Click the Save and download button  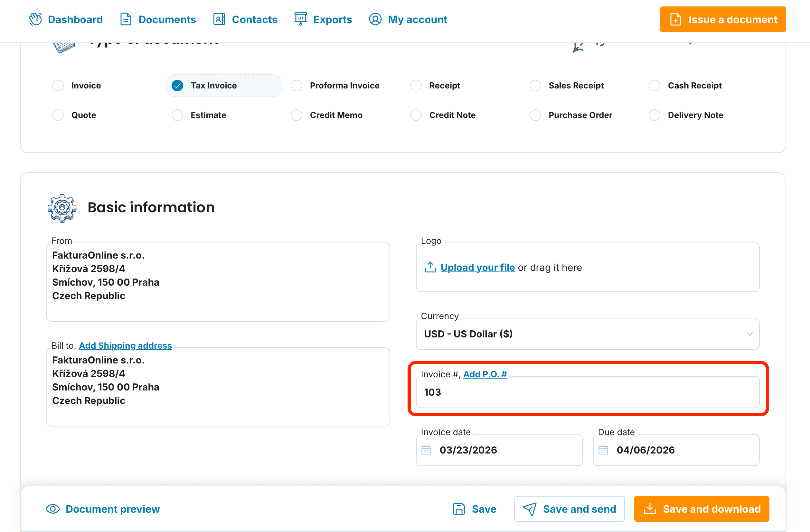click(x=702, y=509)
